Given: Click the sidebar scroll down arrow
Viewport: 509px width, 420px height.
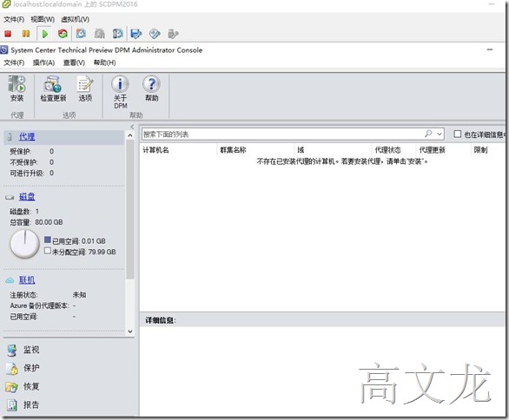Looking at the screenshot, I should click(129, 331).
